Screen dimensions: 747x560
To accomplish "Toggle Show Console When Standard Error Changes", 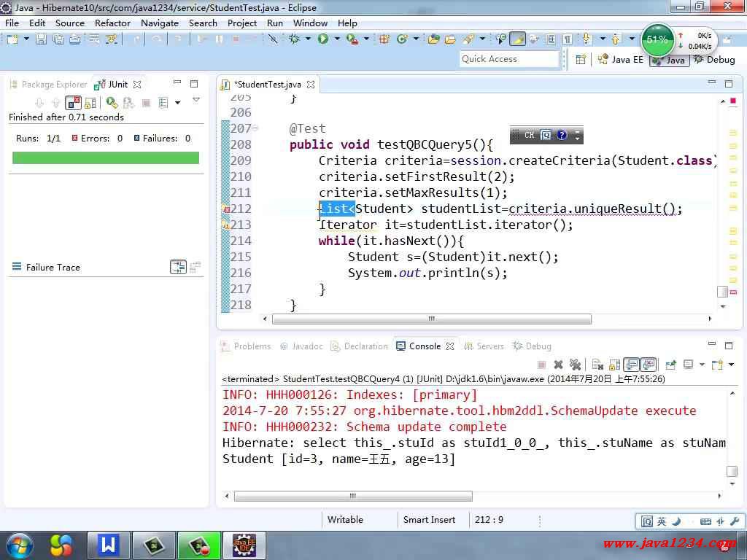I will [649, 365].
